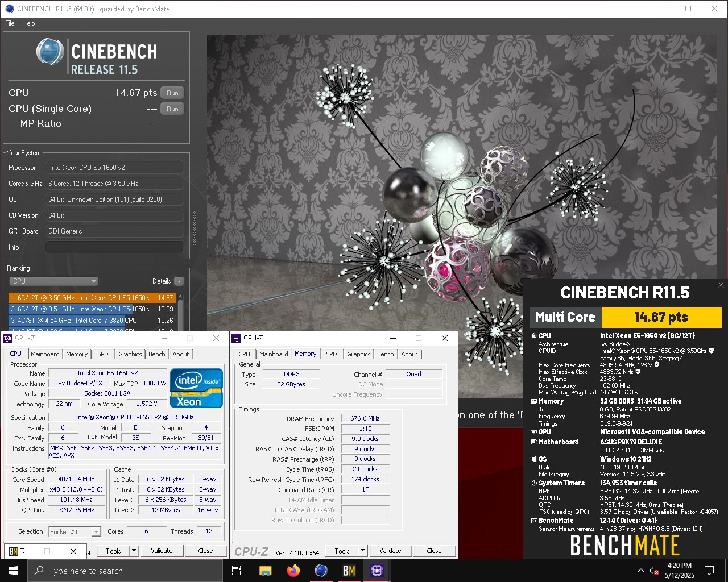The image size is (728, 582).
Task: Click the Intel Xeon inside logo
Action: pyautogui.click(x=196, y=388)
